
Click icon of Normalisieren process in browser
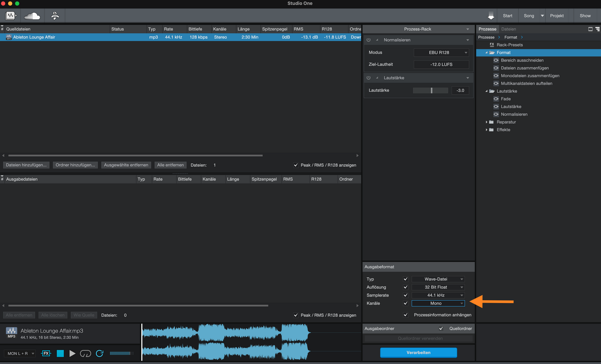[496, 114]
